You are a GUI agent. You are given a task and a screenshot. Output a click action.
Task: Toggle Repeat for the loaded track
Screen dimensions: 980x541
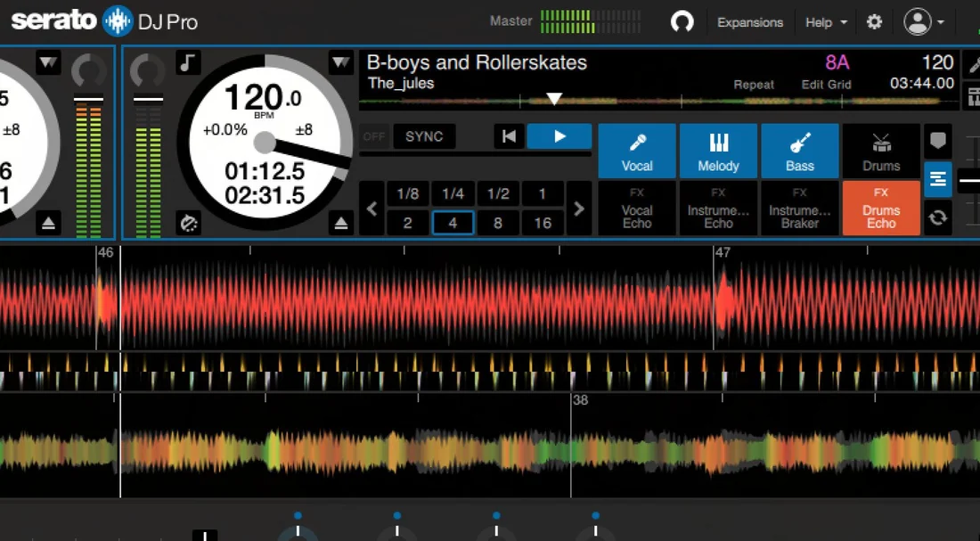[754, 85]
